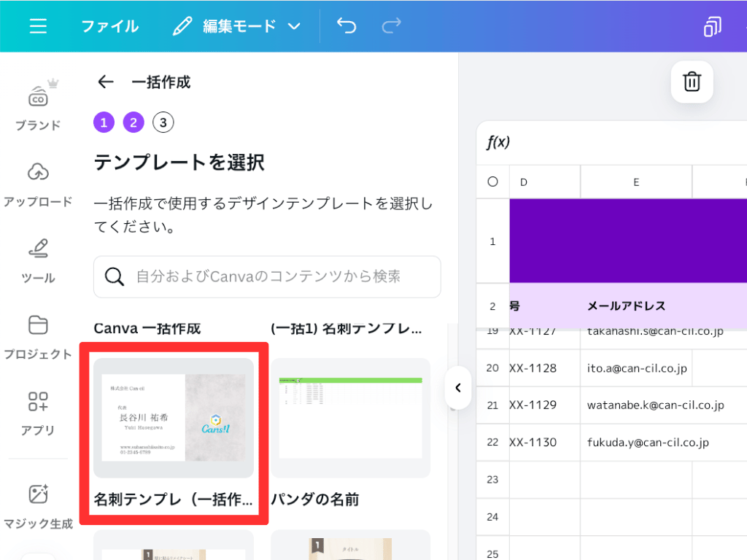Image resolution: width=747 pixels, height=560 pixels.
Task: Go back from 一括作成 panel
Action: point(105,82)
